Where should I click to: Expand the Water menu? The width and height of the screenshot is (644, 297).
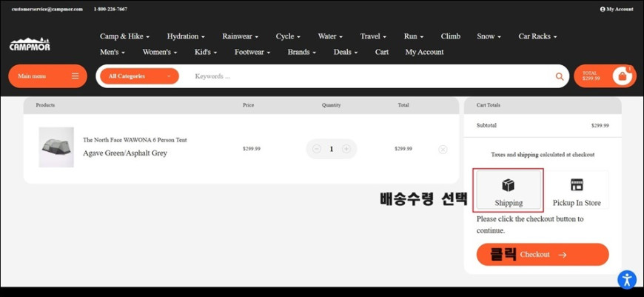(330, 36)
